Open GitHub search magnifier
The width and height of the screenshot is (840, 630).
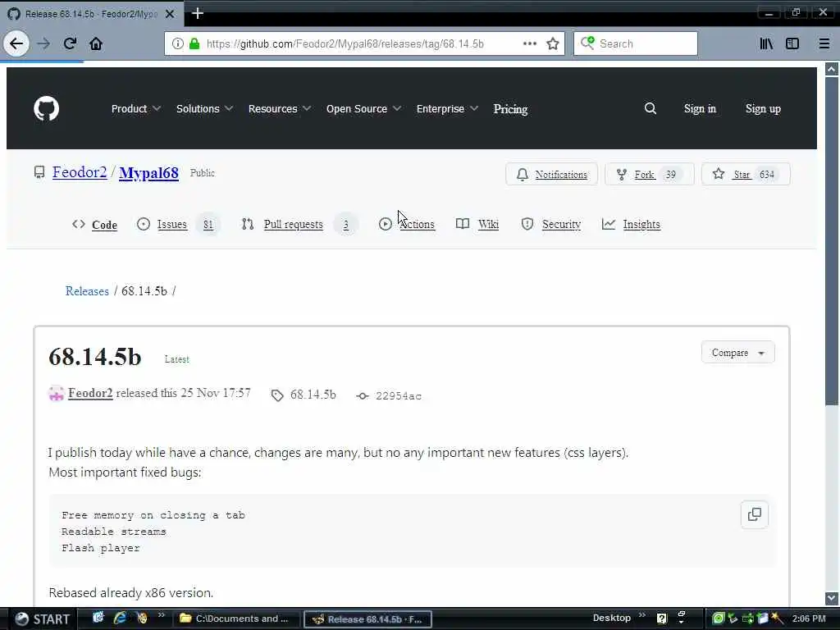click(651, 109)
